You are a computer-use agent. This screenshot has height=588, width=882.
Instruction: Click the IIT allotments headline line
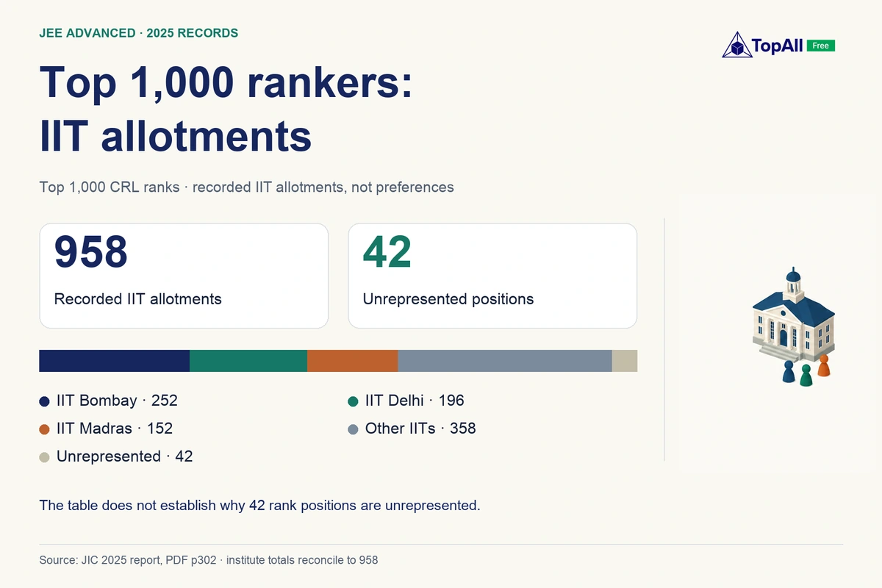176,137
